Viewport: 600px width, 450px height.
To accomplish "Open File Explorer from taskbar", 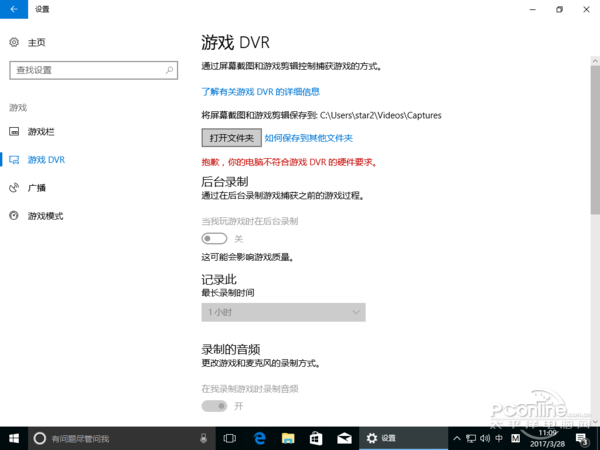I will pyautogui.click(x=287, y=438).
